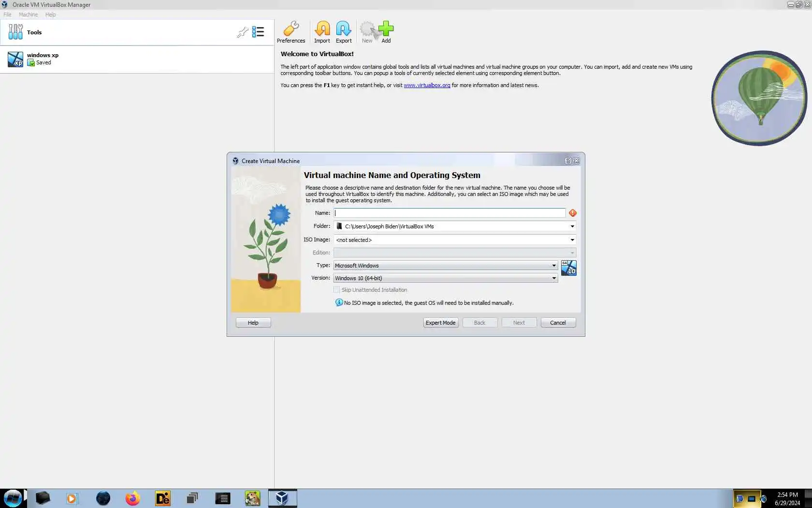Click the Windows 10 OS type icon
Image resolution: width=812 pixels, height=508 pixels.
pos(569,268)
